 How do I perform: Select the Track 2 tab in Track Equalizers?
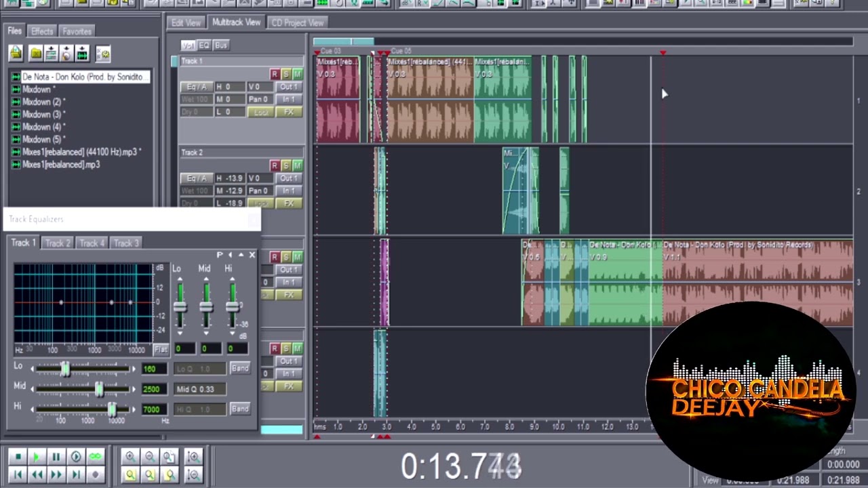click(58, 243)
